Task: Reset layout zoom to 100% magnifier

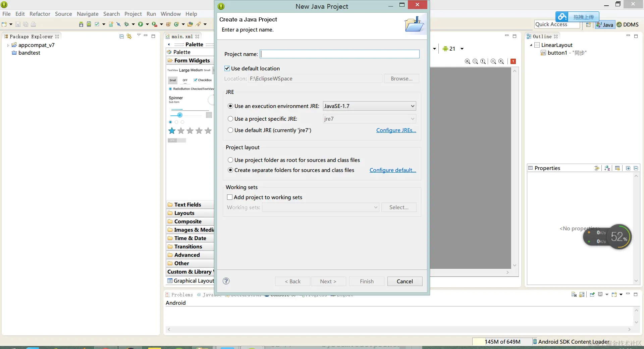Action: (483, 61)
